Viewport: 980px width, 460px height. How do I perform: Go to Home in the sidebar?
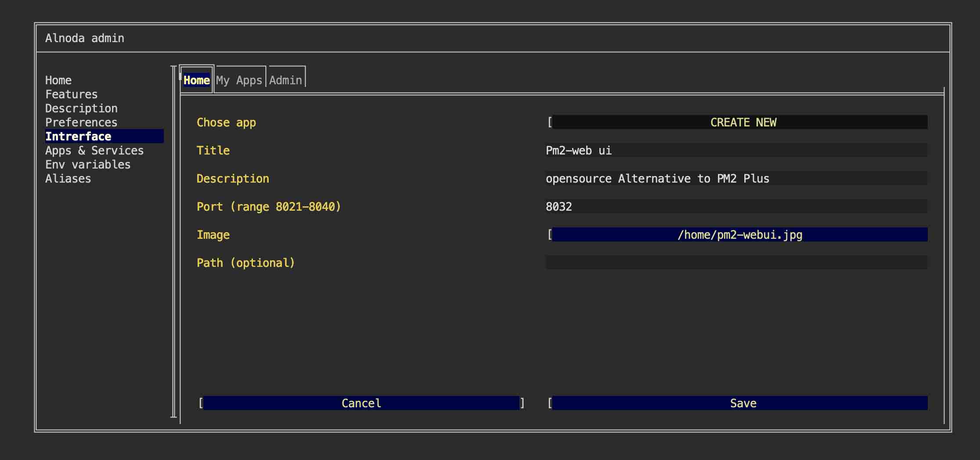(58, 80)
